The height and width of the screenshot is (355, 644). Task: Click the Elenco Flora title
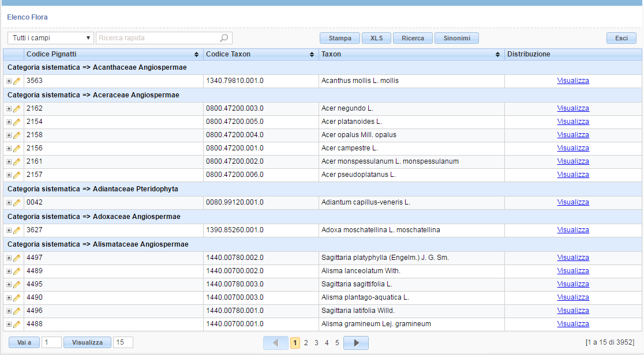tap(27, 17)
